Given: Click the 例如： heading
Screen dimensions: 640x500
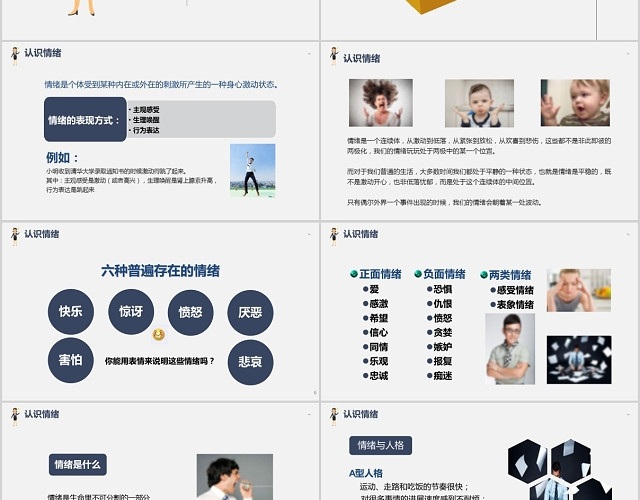Looking at the screenshot, I should pos(62,158).
